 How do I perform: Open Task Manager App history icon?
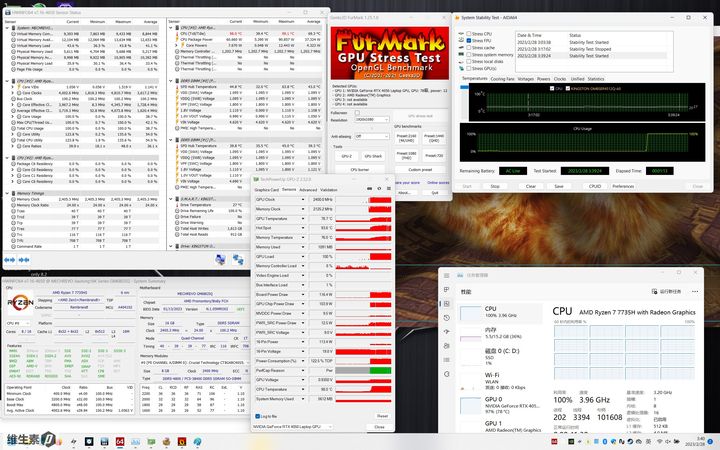(x=446, y=318)
